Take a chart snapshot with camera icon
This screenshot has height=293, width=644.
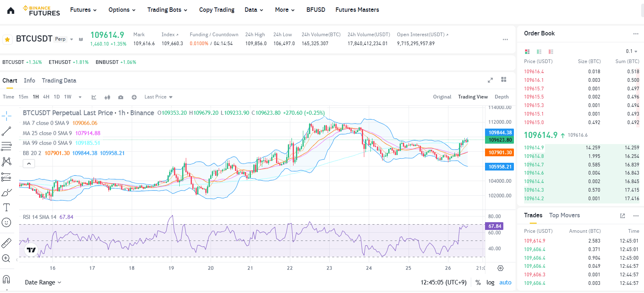[121, 97]
